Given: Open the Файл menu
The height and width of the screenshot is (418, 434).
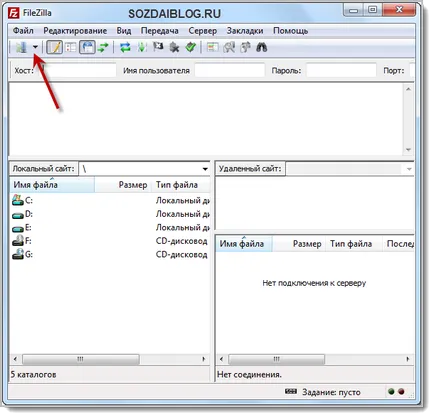Looking at the screenshot, I should (x=23, y=31).
